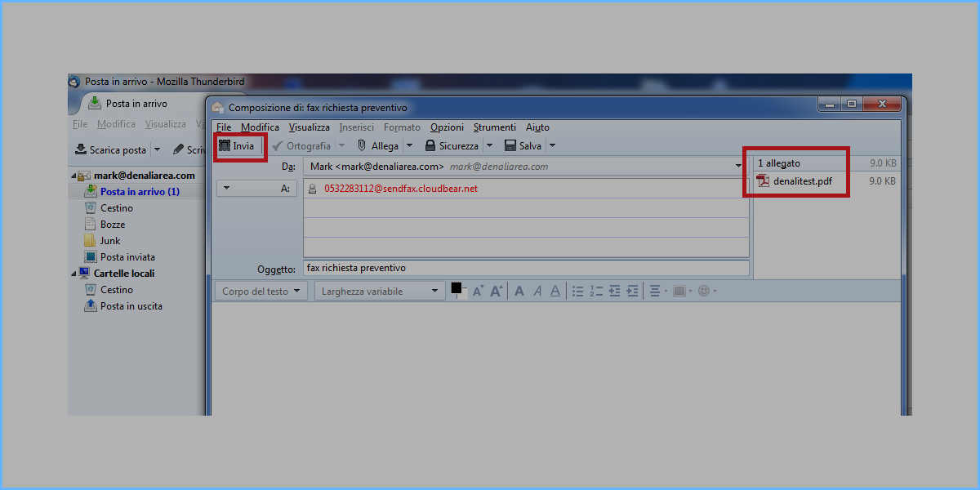Image resolution: width=980 pixels, height=490 pixels.
Task: Collapse the Cartelle locali tree
Action: [x=73, y=274]
